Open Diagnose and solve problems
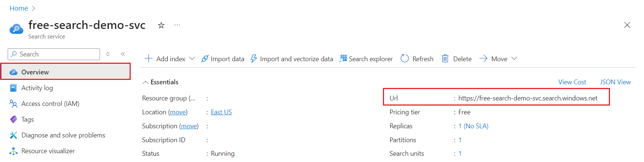Screen dimensions: 644x162 coord(63,135)
